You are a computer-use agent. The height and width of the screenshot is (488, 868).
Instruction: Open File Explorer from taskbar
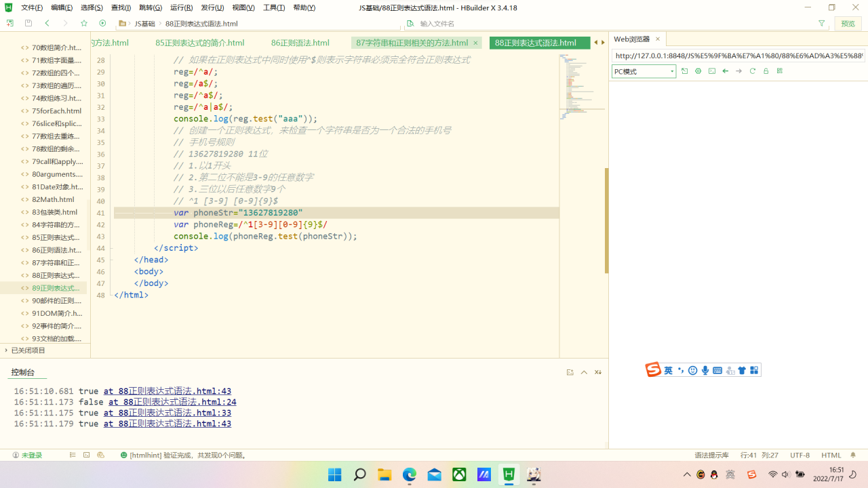384,474
